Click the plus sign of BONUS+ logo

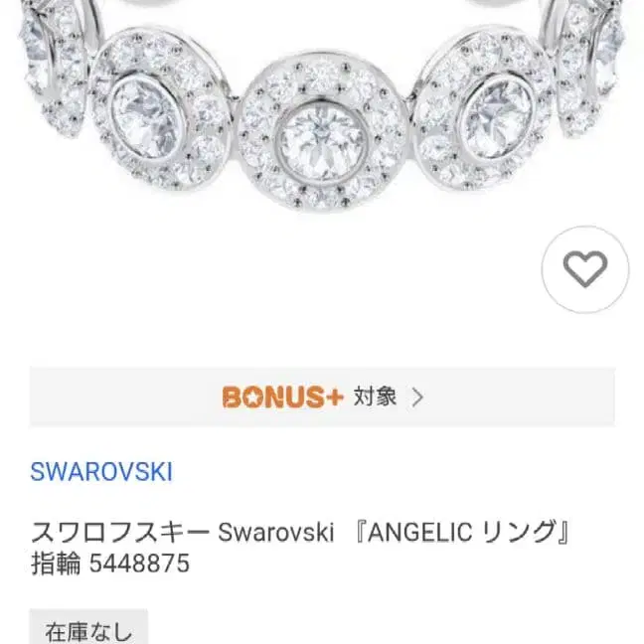tap(333, 398)
